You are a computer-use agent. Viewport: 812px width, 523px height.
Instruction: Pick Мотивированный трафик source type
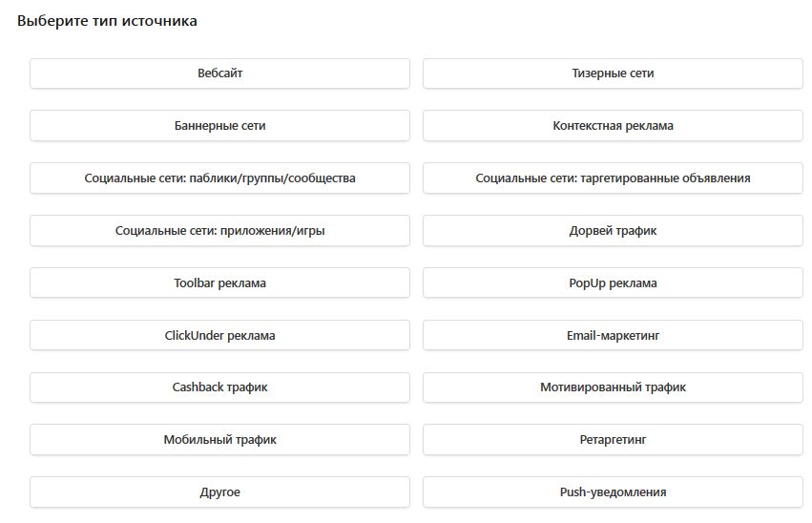[x=613, y=387]
